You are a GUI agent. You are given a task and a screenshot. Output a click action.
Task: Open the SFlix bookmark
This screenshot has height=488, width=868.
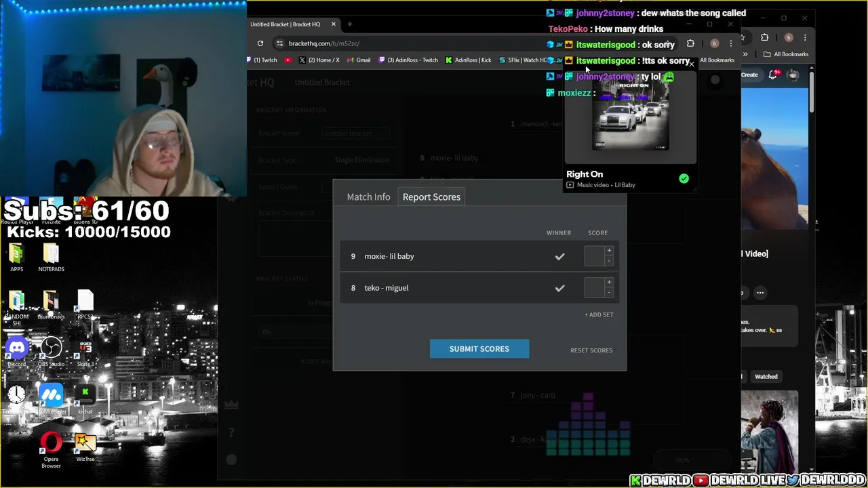coord(524,60)
